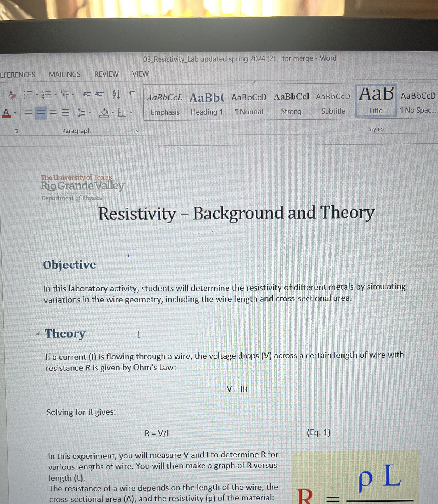Click the shading paint bucket icon
This screenshot has height=504, width=438.
click(104, 112)
